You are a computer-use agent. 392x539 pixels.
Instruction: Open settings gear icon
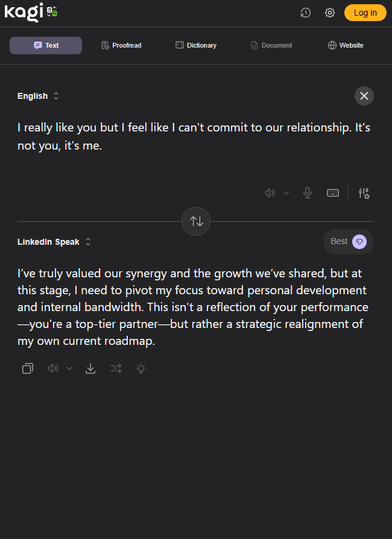(x=330, y=13)
